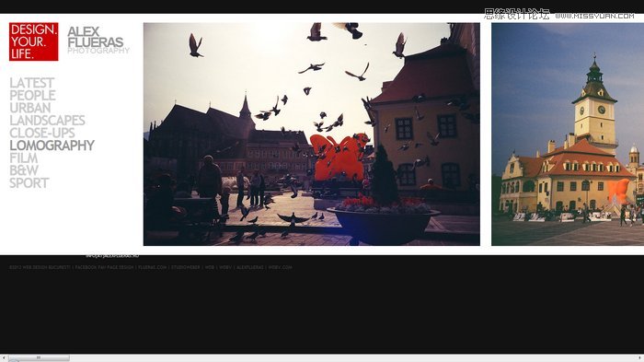Screen dimensions: 644x362
Task: Open the Film gallery
Action: (23, 158)
